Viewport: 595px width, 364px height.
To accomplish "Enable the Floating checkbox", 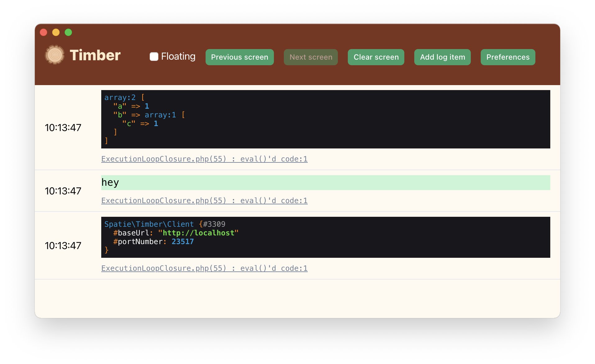I will tap(154, 57).
